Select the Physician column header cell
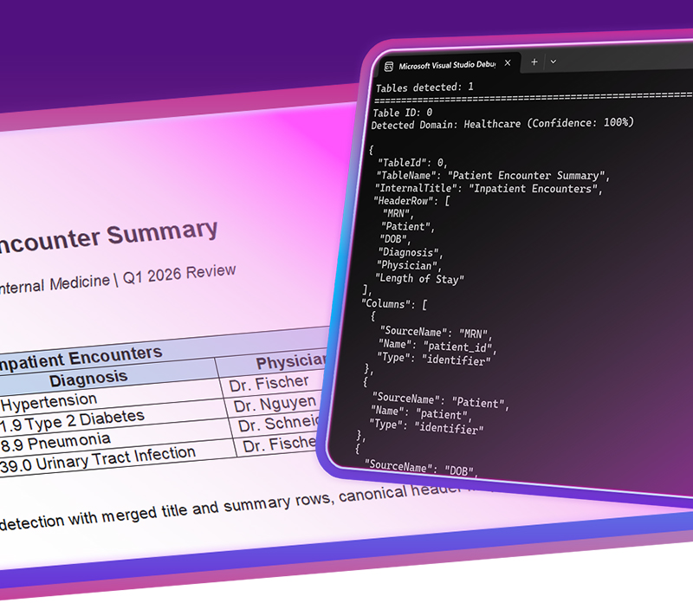Image resolution: width=693 pixels, height=616 pixels. pos(290,361)
